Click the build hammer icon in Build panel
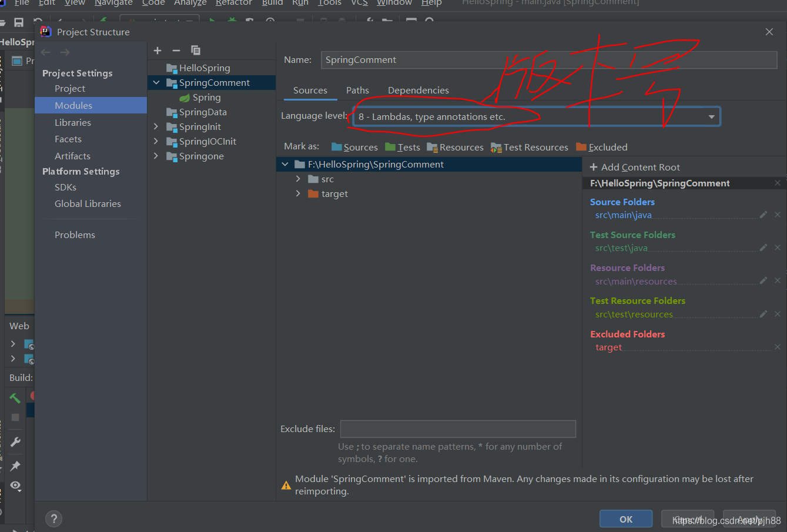787x532 pixels. (x=15, y=398)
